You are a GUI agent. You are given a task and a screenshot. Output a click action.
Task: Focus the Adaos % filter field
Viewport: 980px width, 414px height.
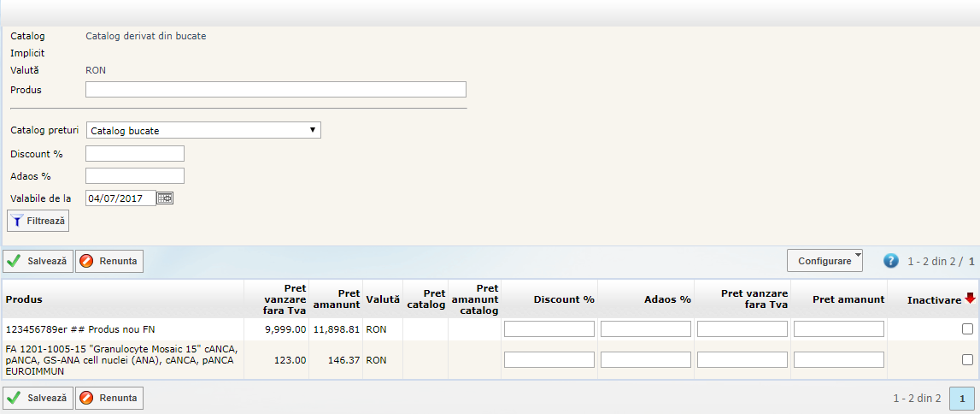(135, 176)
